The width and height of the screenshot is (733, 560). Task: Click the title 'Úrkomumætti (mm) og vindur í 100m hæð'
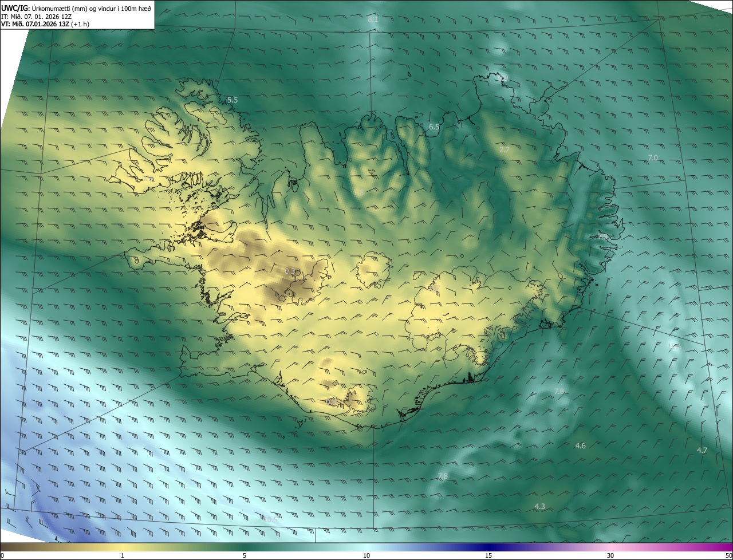pyautogui.click(x=91, y=7)
